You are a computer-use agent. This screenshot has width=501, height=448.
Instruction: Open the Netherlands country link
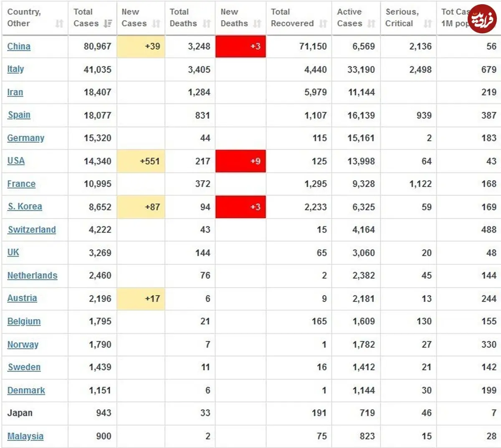(x=32, y=275)
